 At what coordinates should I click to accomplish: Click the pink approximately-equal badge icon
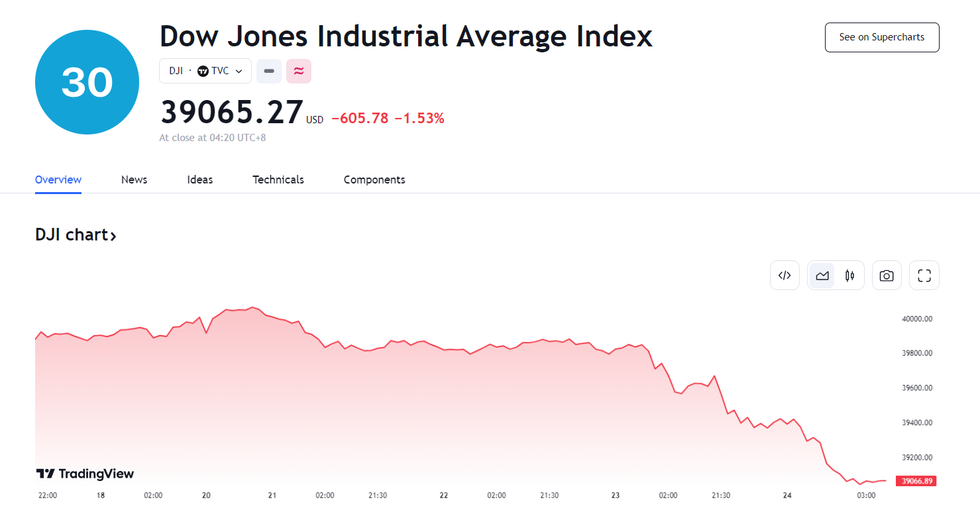coord(299,71)
